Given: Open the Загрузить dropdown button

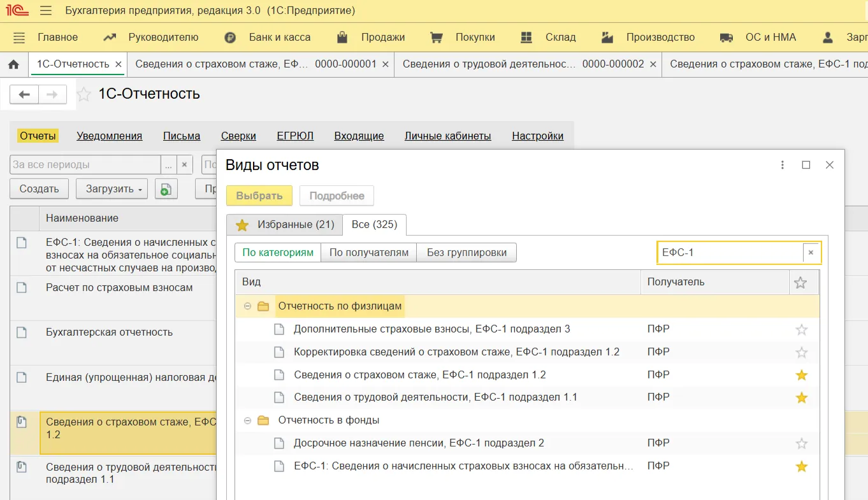Looking at the screenshot, I should 112,189.
